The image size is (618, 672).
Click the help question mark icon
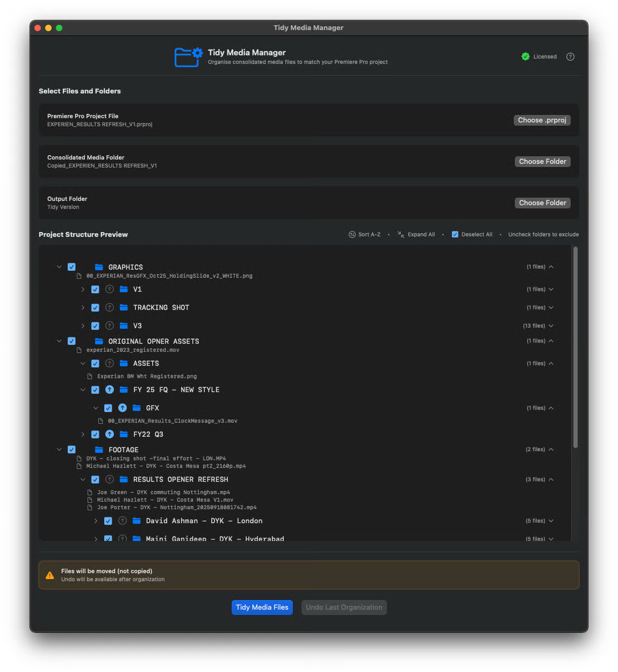pyautogui.click(x=570, y=57)
